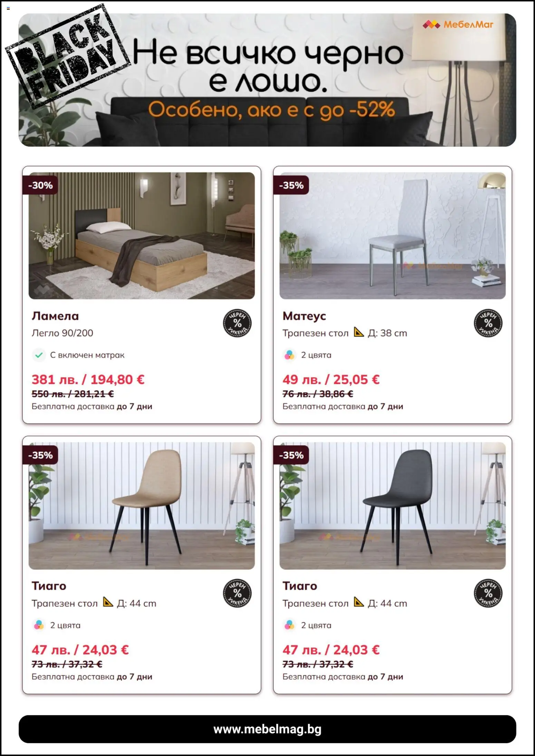Click the ruler dimension icon beside Матеус chair
The image size is (535, 756).
359,332
